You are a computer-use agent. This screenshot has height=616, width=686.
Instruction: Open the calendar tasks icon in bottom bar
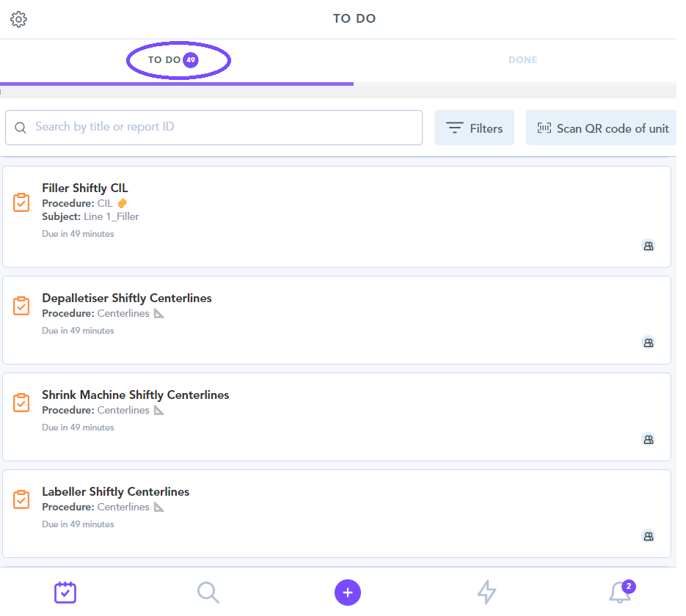pyautogui.click(x=65, y=592)
